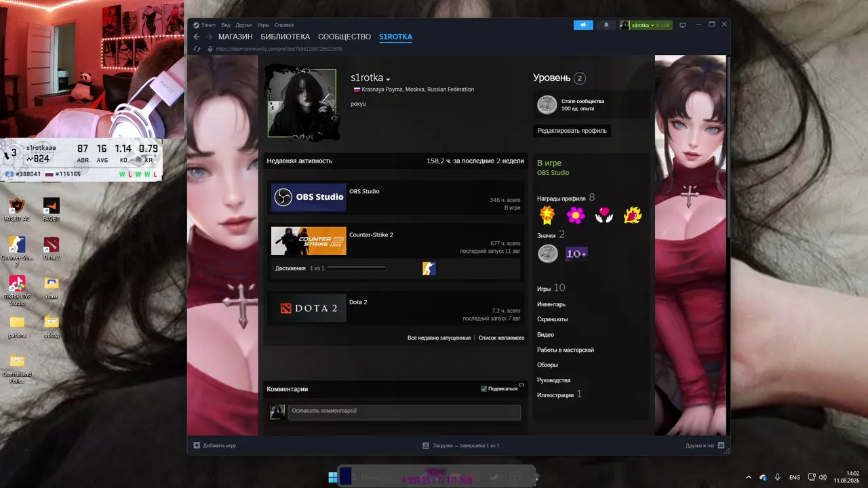This screenshot has width=868, height=488.
Task: Open the Counter-Strike 2 game banner
Action: pos(309,241)
